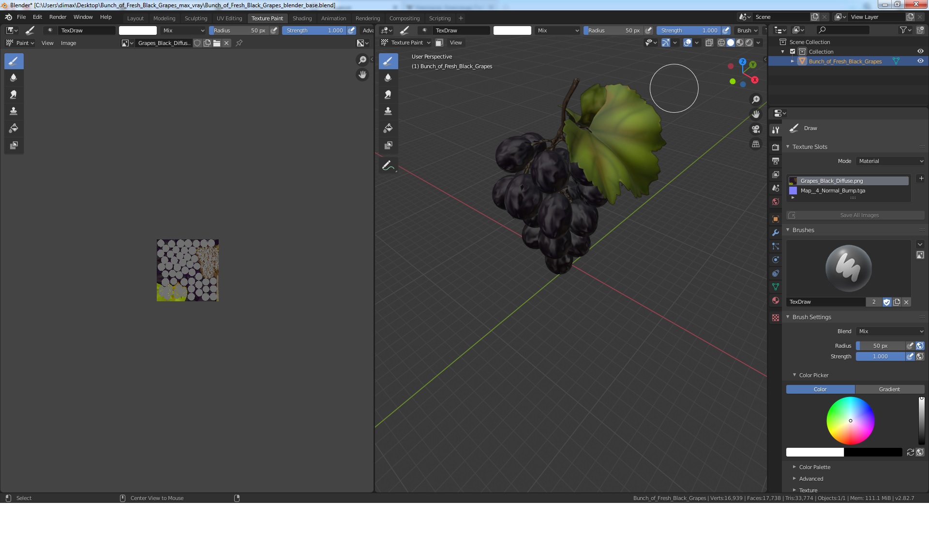
Task: Select the Fill tool in 3D viewport toolbar
Action: coord(388,128)
